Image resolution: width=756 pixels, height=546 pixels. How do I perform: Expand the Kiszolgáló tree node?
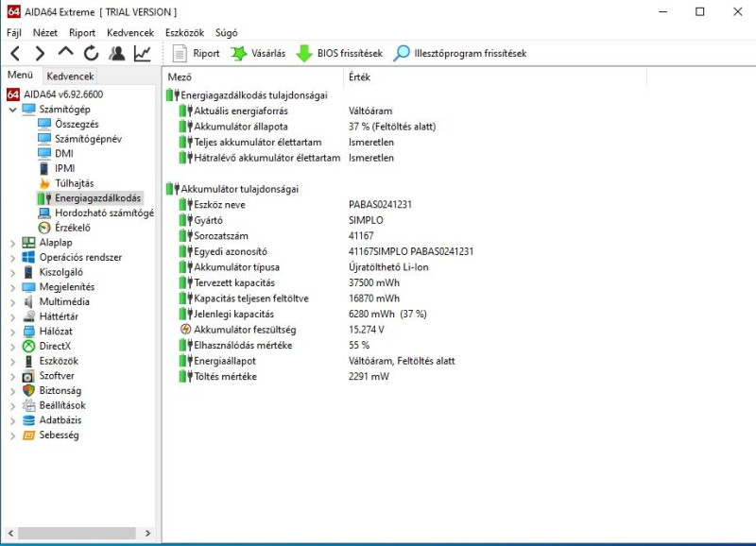12,273
